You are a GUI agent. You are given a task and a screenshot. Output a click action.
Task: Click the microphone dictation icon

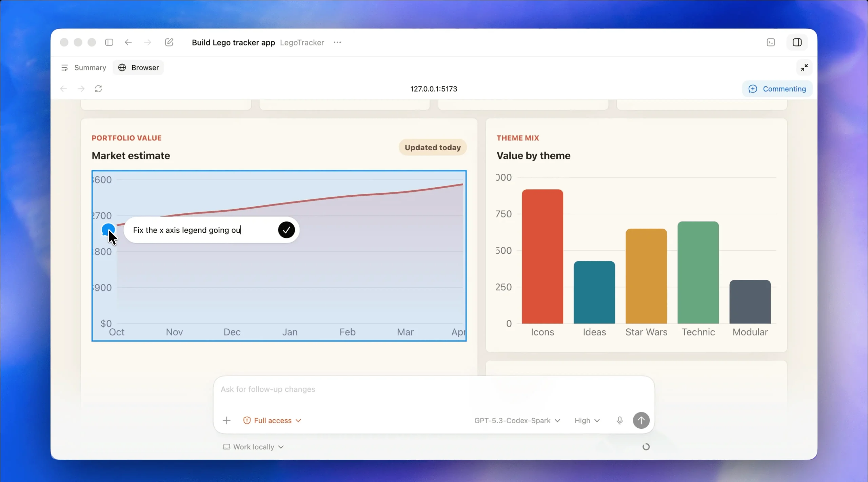click(619, 420)
